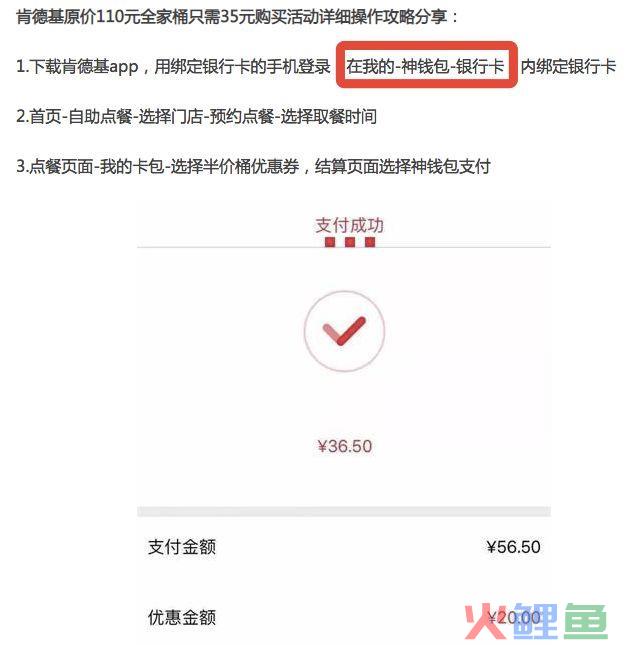Click the article heading about 110元全家桶
Image resolution: width=632 pixels, height=645 pixels.
pos(237,17)
